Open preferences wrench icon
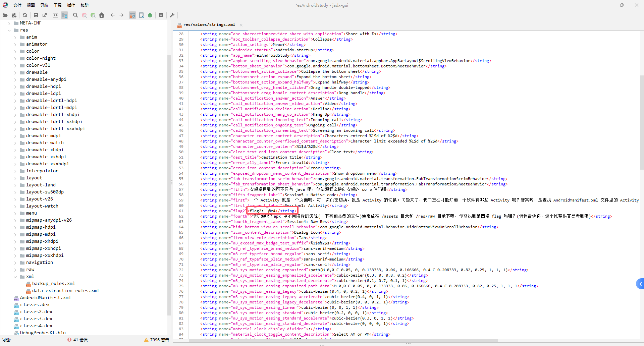The height and width of the screenshot is (346, 644). [x=172, y=15]
